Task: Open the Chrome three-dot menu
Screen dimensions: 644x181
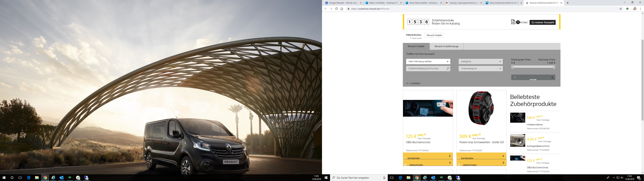Action: tap(640, 9)
